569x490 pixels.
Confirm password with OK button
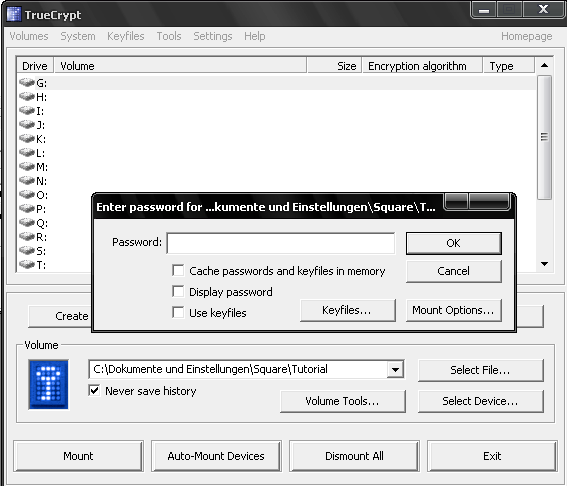click(454, 243)
